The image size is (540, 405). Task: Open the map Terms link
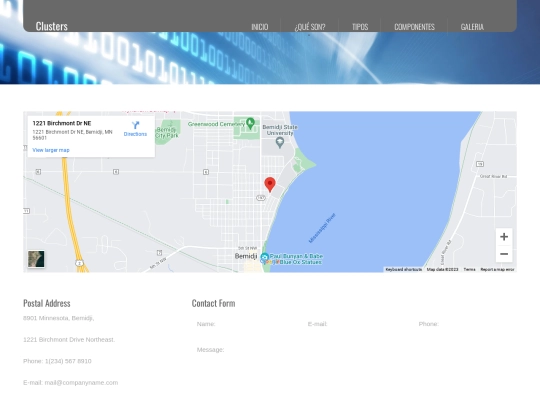tap(469, 269)
